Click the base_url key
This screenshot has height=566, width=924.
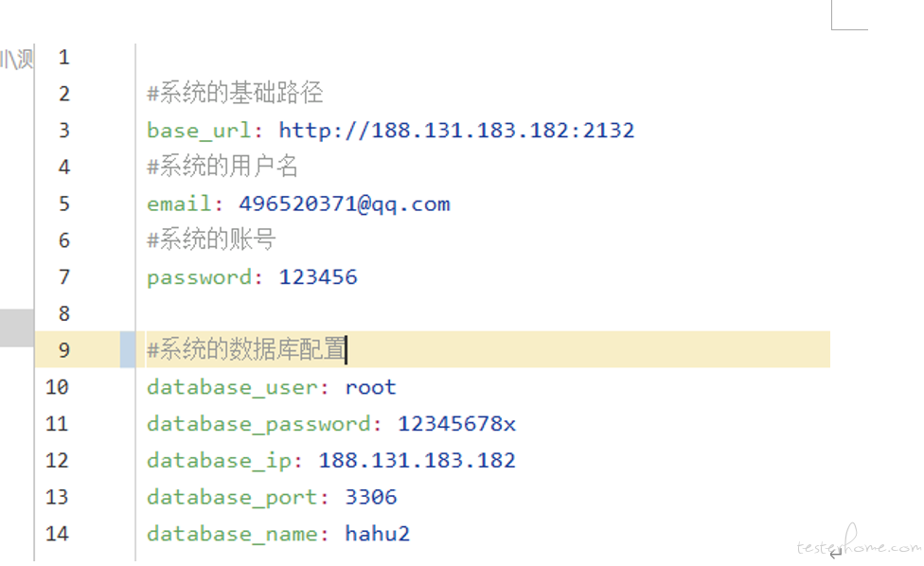199,131
